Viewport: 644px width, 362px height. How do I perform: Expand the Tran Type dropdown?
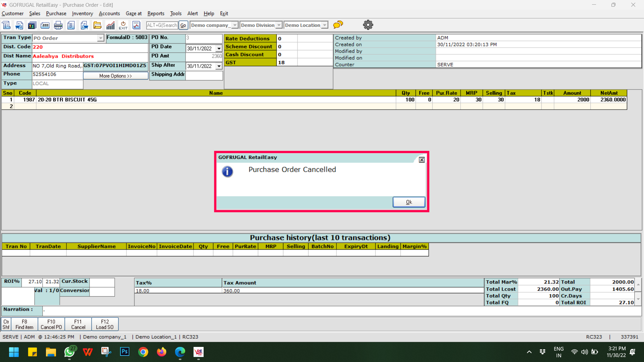(x=100, y=38)
